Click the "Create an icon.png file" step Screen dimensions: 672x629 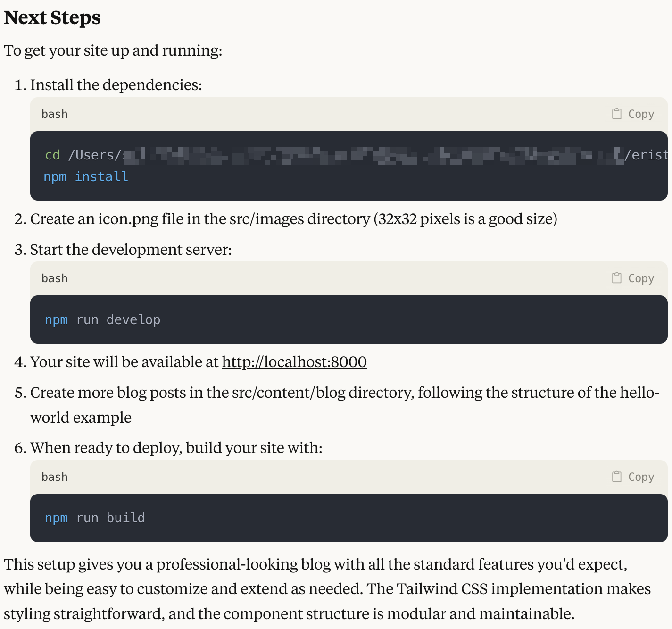(x=293, y=219)
